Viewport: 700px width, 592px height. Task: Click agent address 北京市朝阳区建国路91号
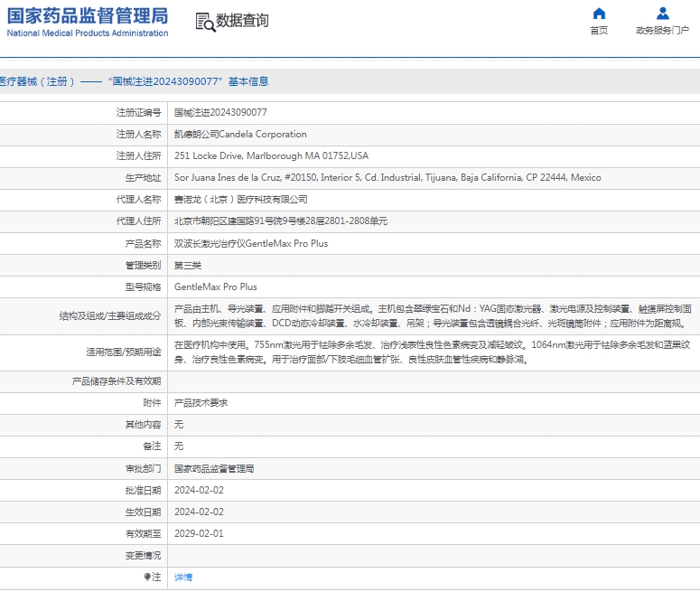[281, 221]
